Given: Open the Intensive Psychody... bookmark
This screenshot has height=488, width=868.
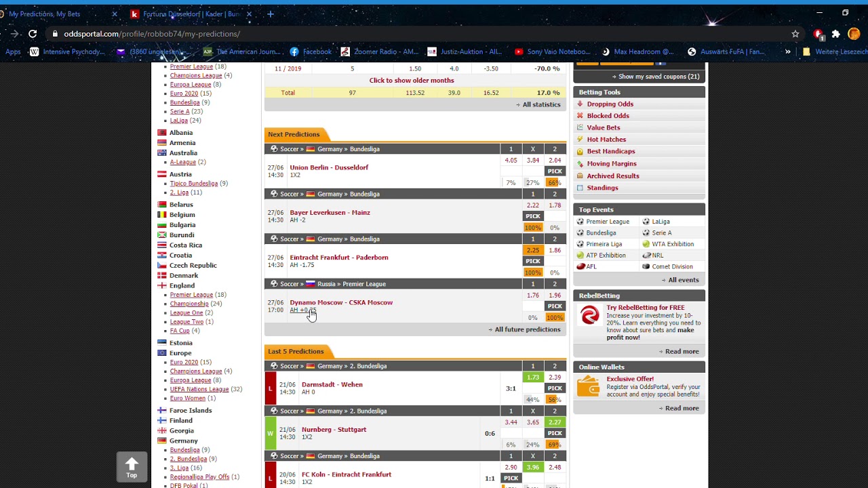Looking at the screenshot, I should (68, 52).
